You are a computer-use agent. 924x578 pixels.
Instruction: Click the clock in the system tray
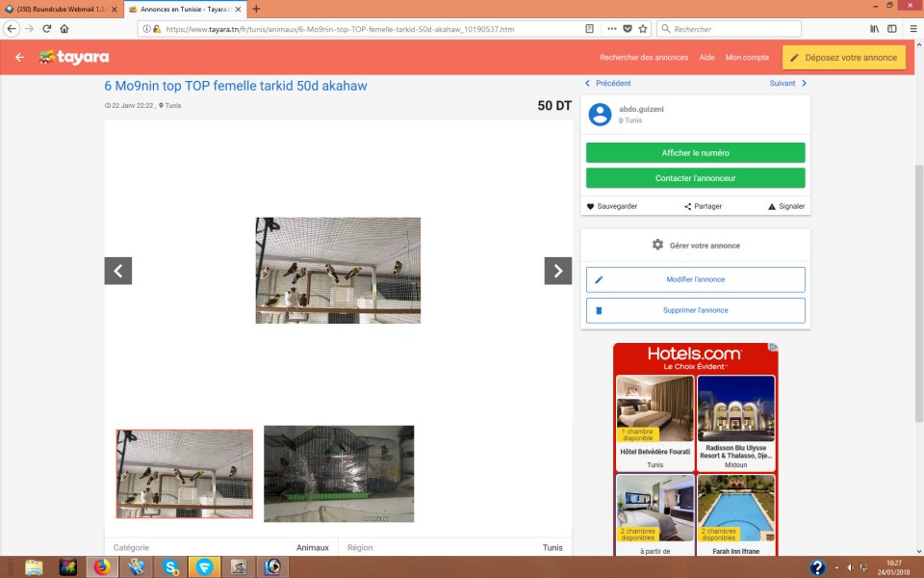(x=893, y=567)
